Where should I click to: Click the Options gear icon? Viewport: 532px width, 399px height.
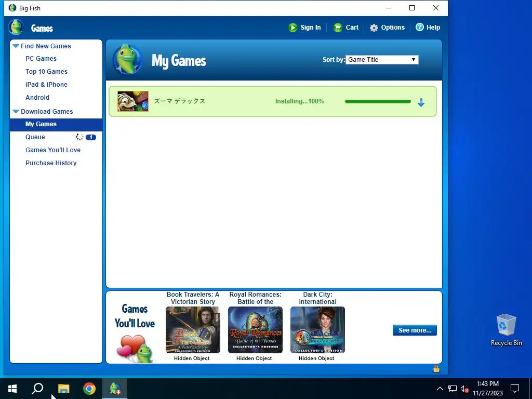point(374,28)
